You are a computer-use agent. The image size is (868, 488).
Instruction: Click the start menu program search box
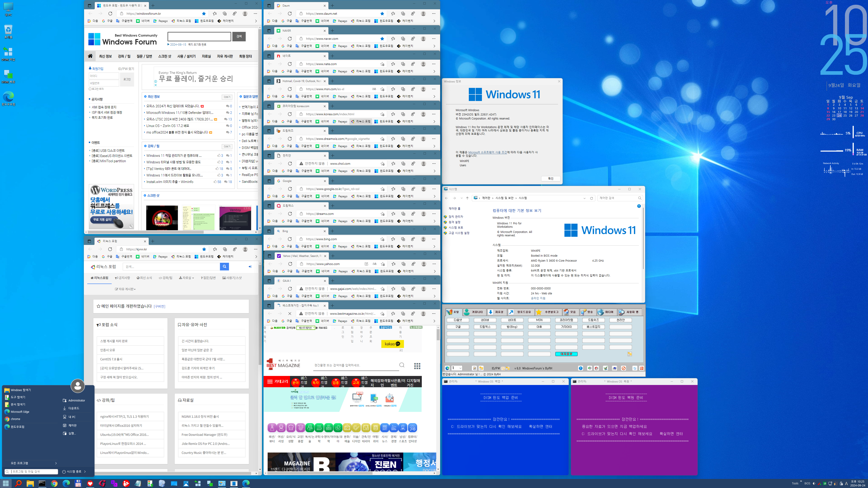[31, 472]
